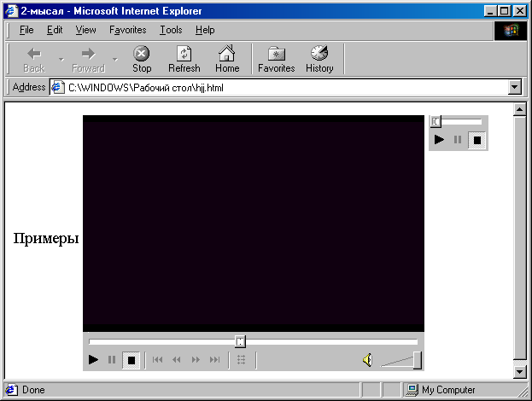Click the volume slider handle

(x=418, y=360)
